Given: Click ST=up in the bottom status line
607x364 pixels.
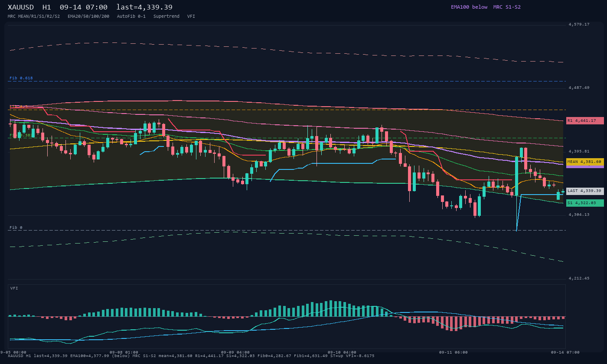Looking at the screenshot, I should [x=337, y=356].
